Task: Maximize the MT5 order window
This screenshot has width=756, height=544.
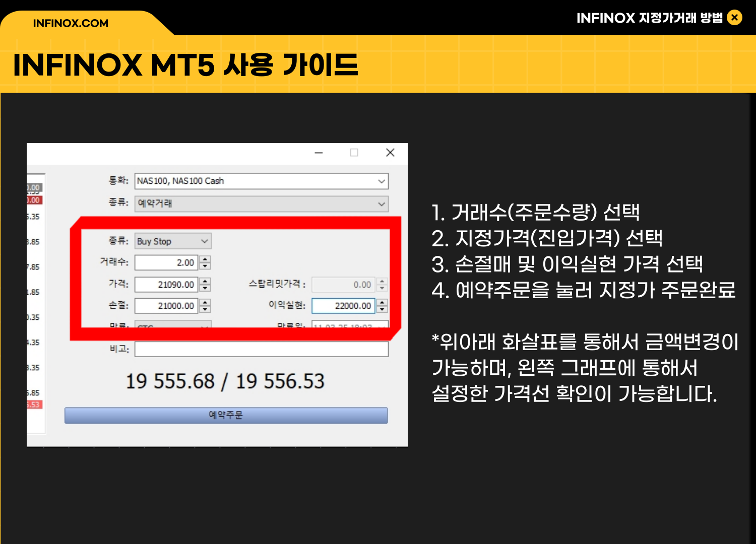Action: [354, 153]
